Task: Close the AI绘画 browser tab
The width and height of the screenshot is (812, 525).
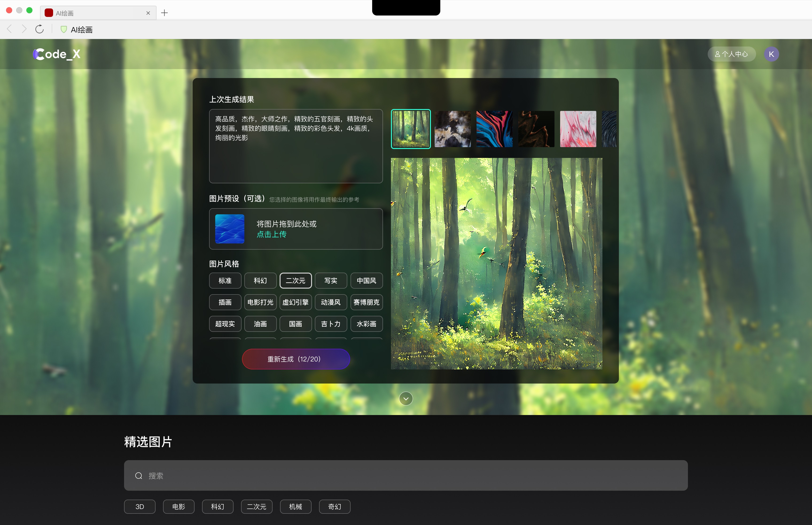Action: (148, 13)
